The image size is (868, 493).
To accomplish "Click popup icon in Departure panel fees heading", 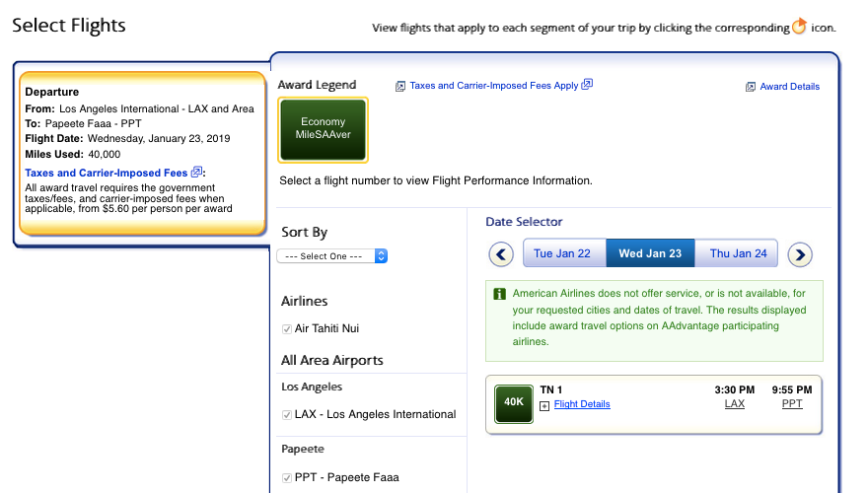I will point(196,173).
